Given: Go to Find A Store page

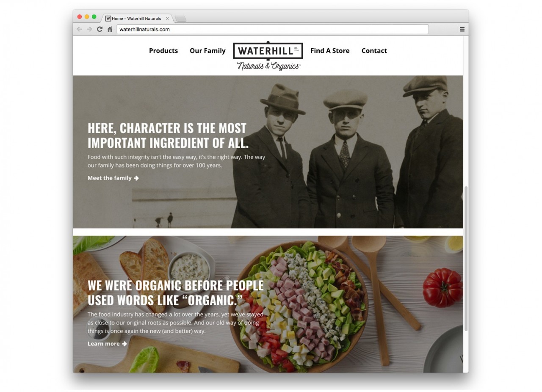Looking at the screenshot, I should pyautogui.click(x=330, y=51).
